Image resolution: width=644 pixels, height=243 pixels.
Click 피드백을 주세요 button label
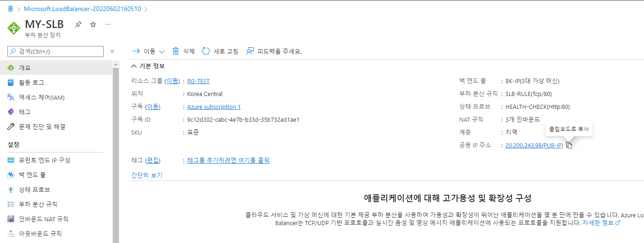point(279,51)
